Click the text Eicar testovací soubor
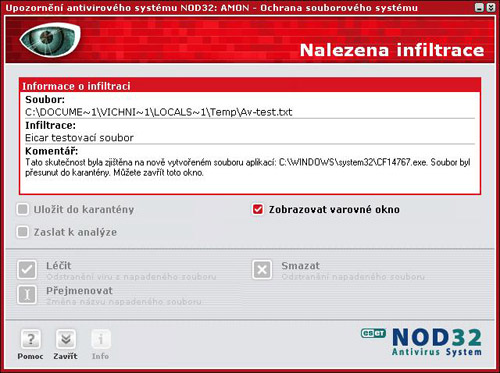The height and width of the screenshot is (373, 500). point(79,138)
